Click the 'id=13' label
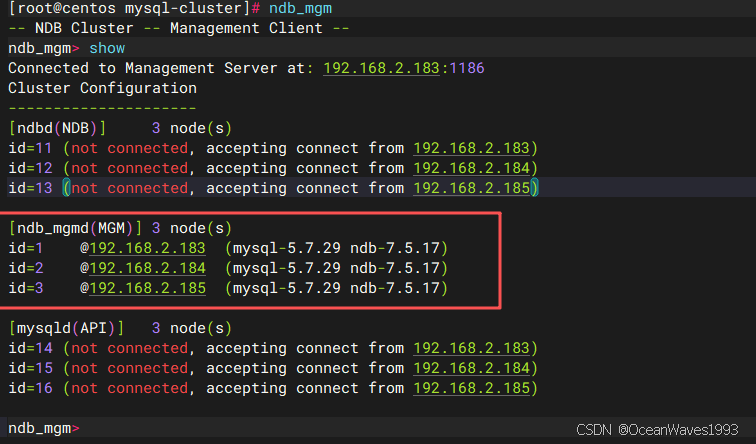This screenshot has height=444, width=756. click(x=30, y=188)
